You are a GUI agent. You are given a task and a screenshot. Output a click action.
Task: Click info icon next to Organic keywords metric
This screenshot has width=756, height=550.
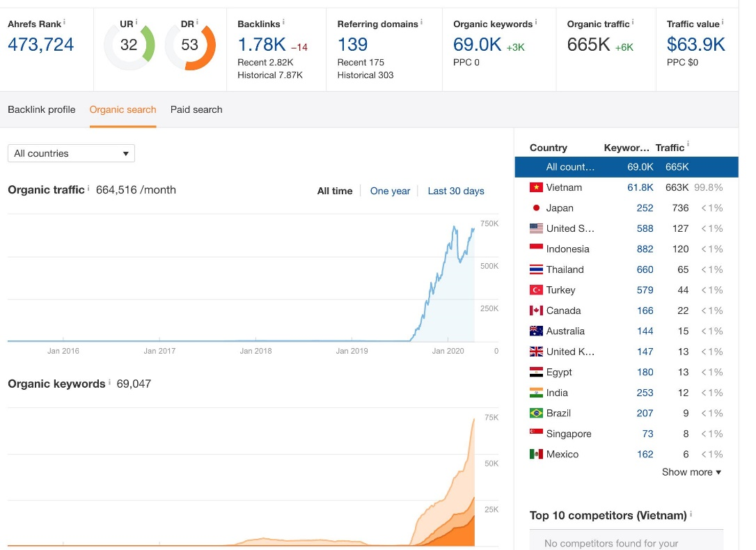point(537,22)
